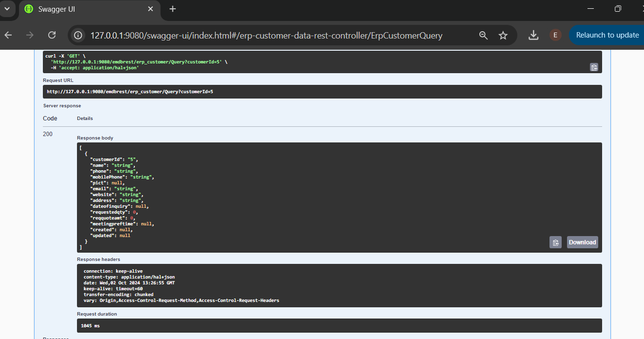The image size is (644, 339).
Task: Open browser downloads
Action: click(533, 35)
